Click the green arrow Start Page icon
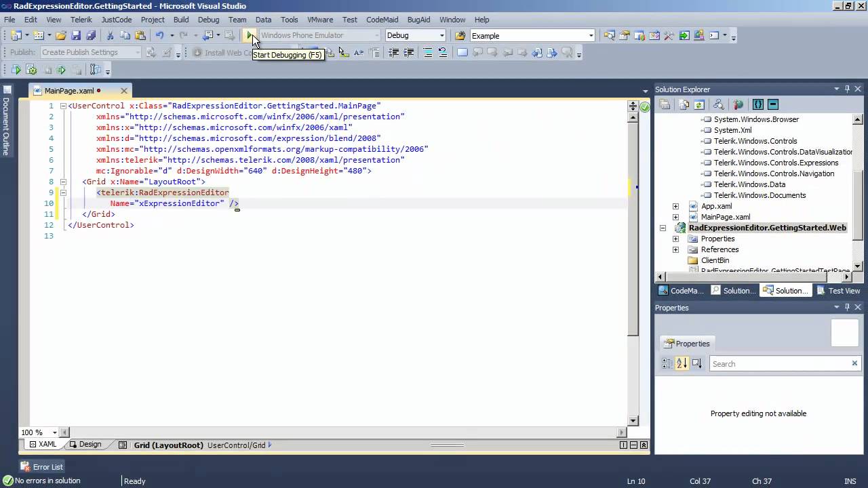Viewport: 868px width, 488px height. click(x=684, y=36)
